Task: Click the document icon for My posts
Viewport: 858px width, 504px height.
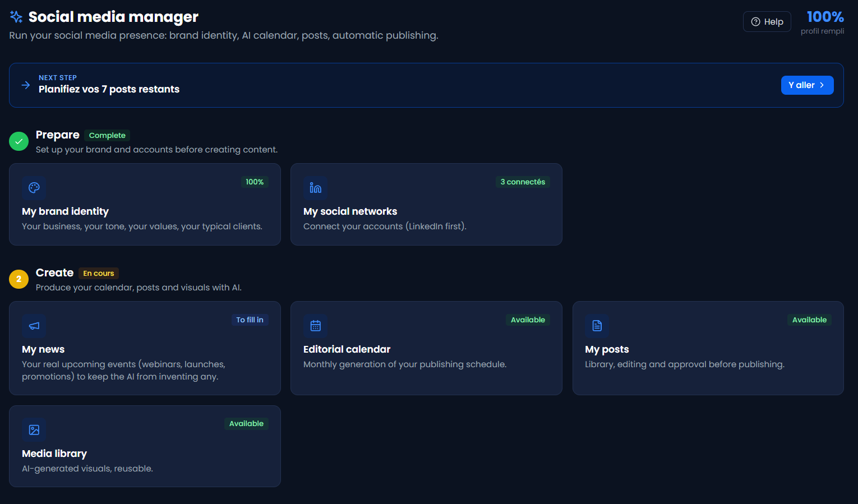Action: [597, 326]
